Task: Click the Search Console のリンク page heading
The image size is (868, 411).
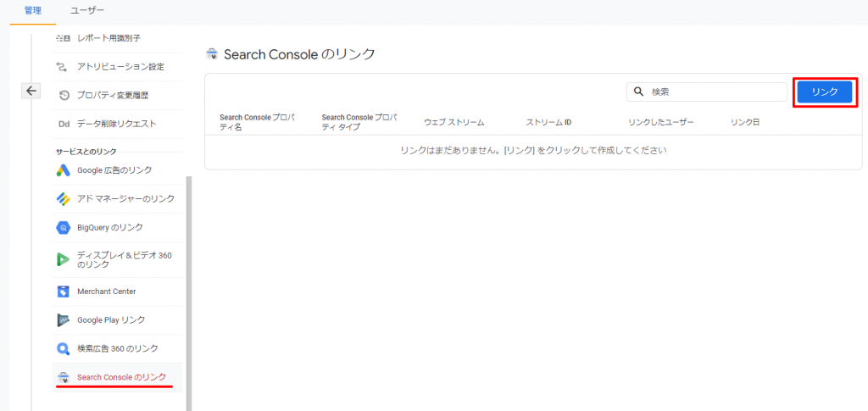Action: click(299, 53)
